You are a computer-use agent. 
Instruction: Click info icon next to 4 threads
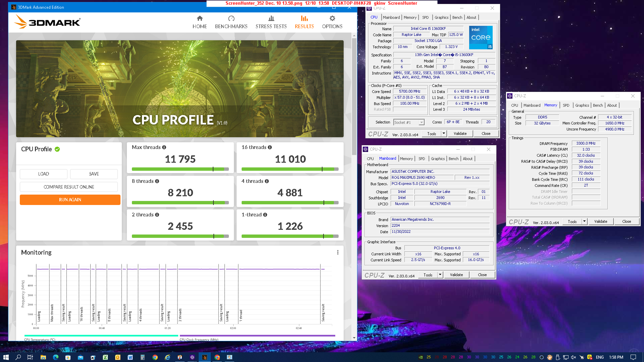point(267,181)
